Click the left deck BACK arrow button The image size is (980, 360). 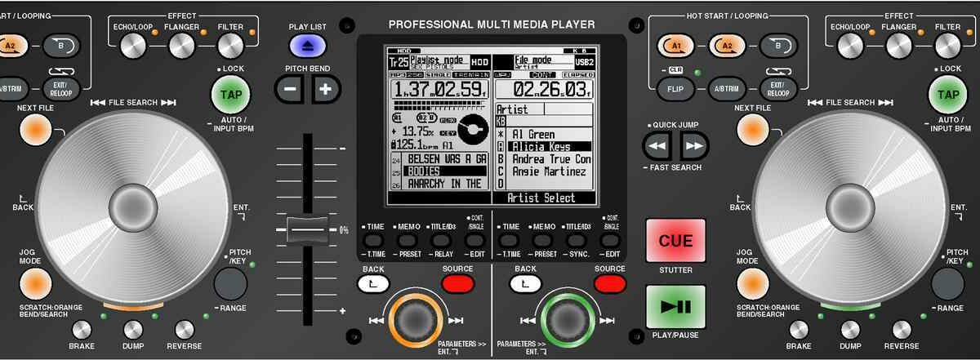tap(373, 283)
